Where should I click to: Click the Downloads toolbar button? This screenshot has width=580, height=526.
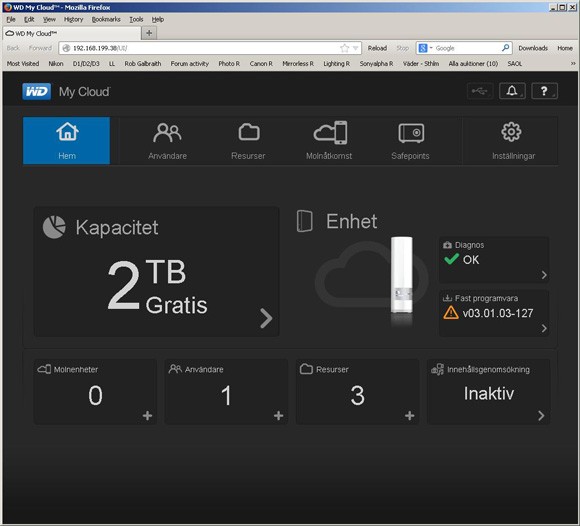coord(533,48)
